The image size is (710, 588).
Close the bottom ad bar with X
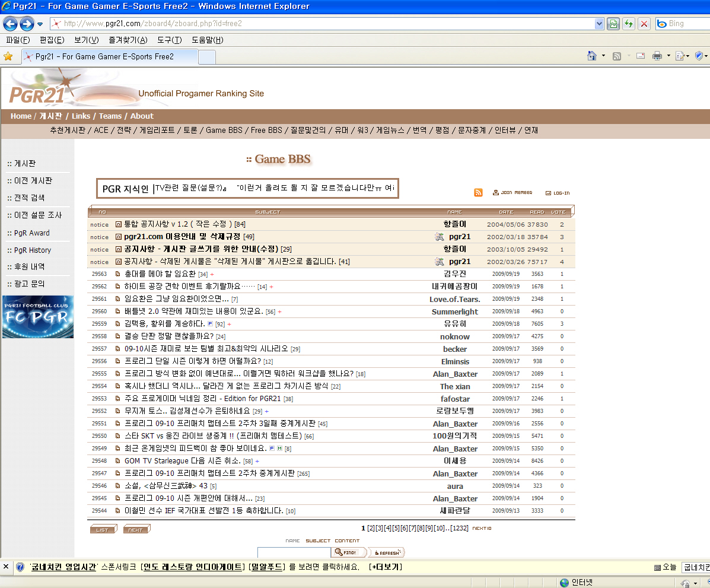coord(6,567)
